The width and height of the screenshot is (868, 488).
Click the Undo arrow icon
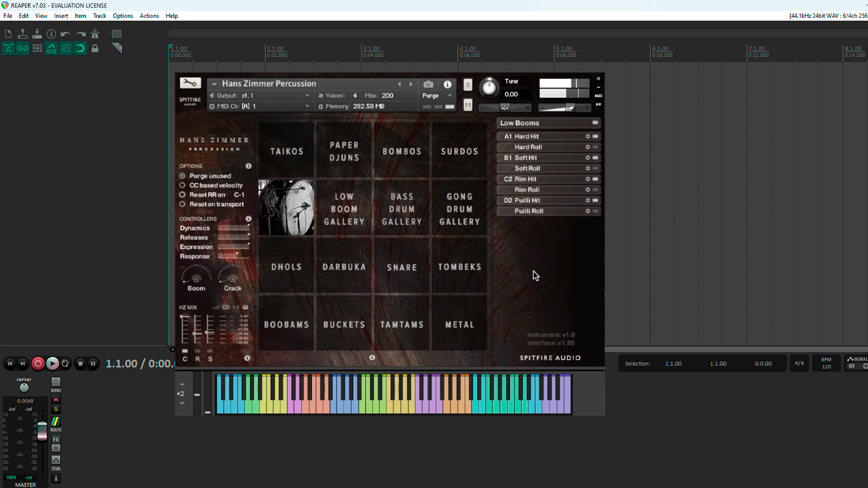point(66,34)
